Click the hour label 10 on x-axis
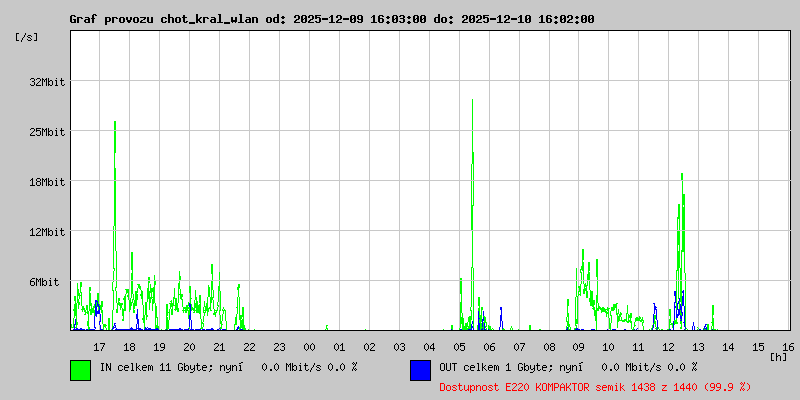 pyautogui.click(x=609, y=347)
